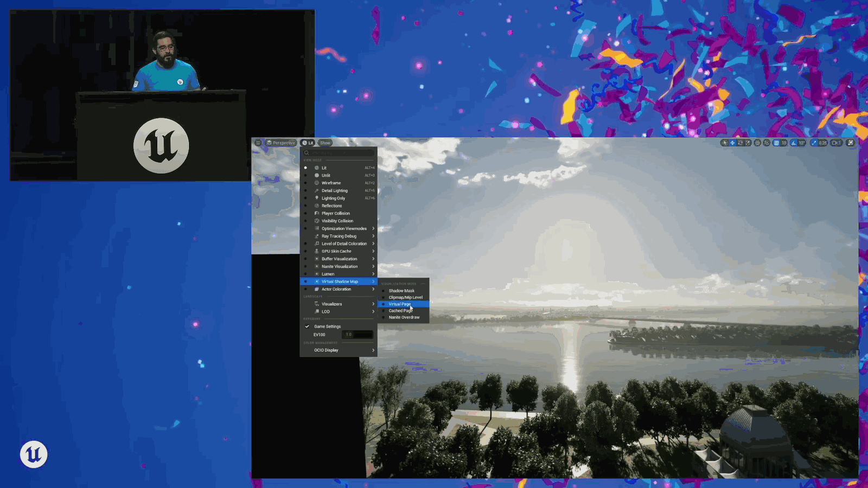The image size is (868, 488).
Task: Choose Cached Page visualization mode
Action: pyautogui.click(x=403, y=311)
